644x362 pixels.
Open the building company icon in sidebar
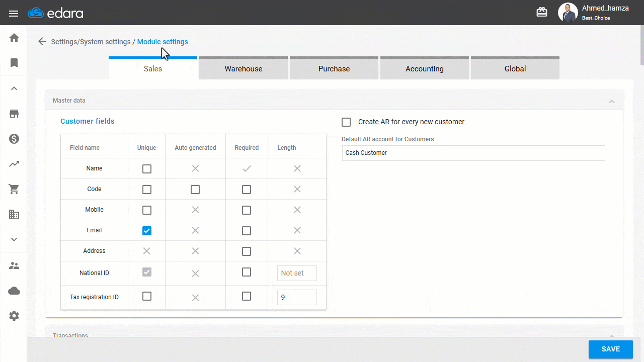click(14, 214)
